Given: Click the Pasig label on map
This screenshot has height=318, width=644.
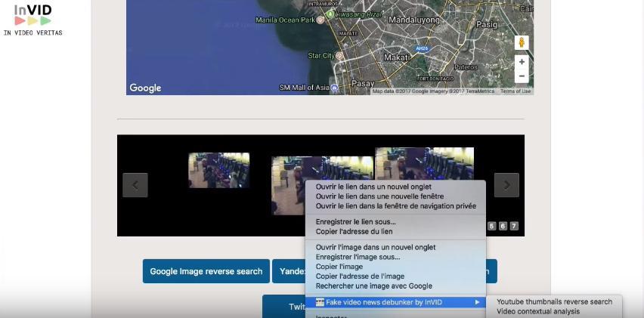Looking at the screenshot, I should (x=486, y=25).
